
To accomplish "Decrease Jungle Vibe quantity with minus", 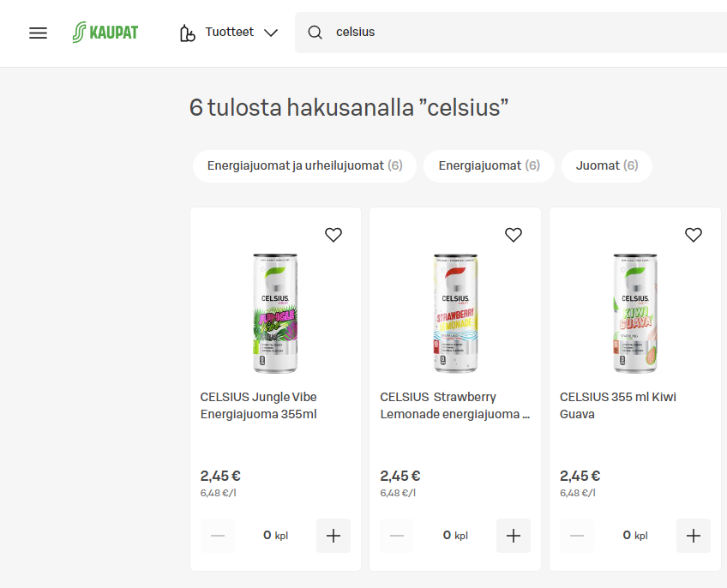I will pos(218,536).
